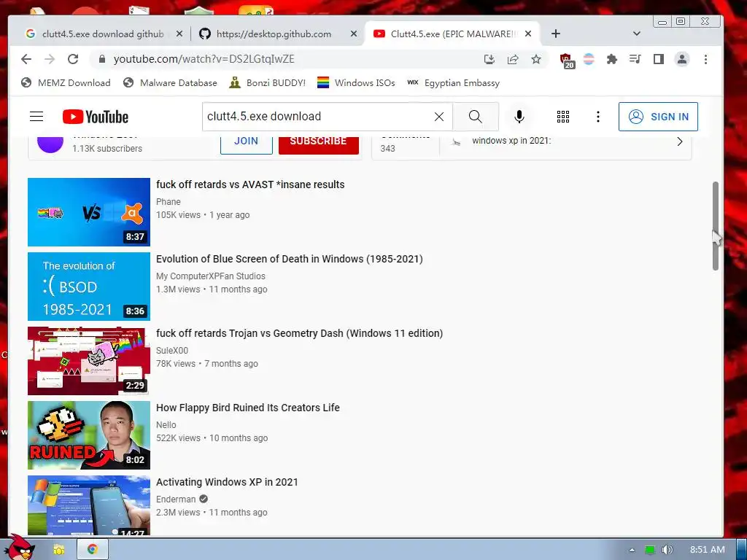
Task: Open a new tab with the plus button
Action: click(555, 34)
